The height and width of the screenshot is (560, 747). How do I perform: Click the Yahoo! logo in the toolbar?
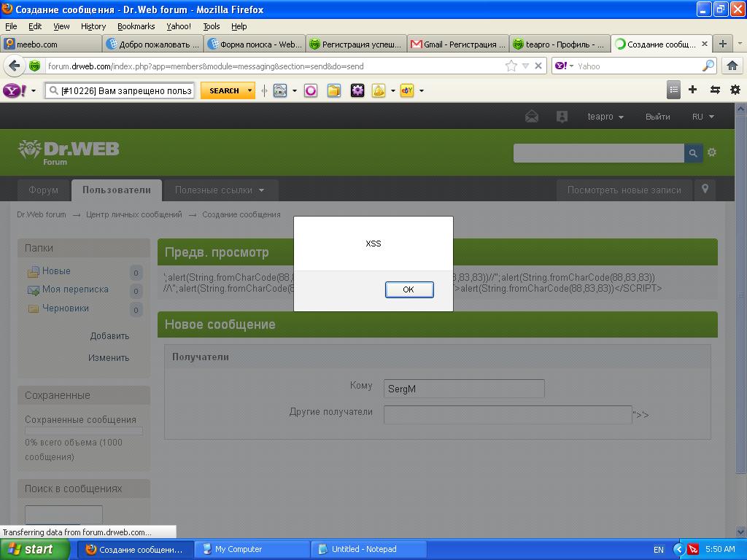(x=15, y=90)
